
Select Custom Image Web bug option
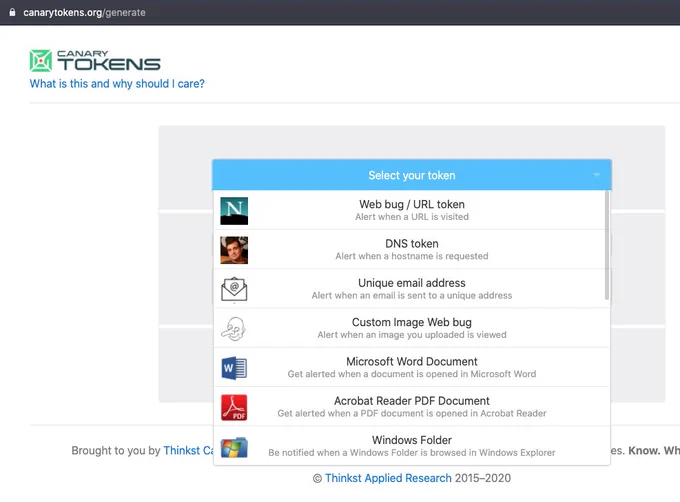pyautogui.click(x=412, y=328)
